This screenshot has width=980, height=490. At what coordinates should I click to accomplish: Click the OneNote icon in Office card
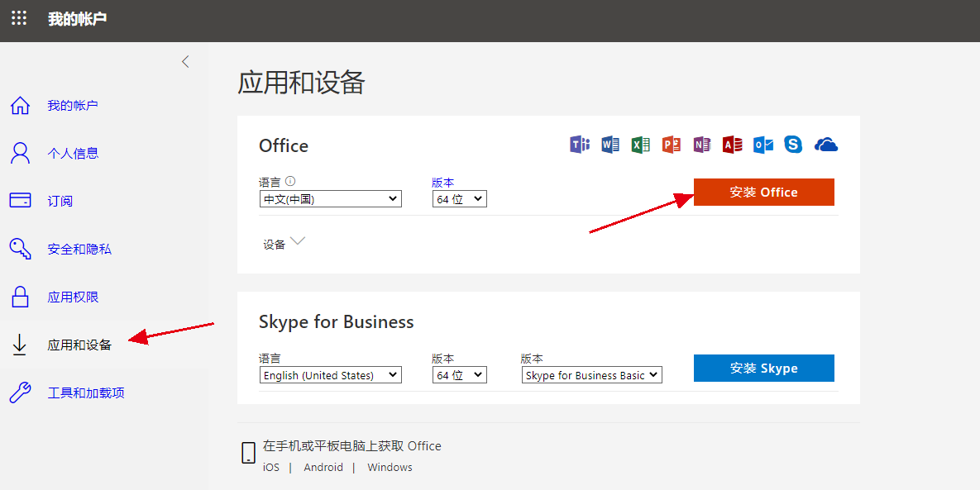(702, 145)
